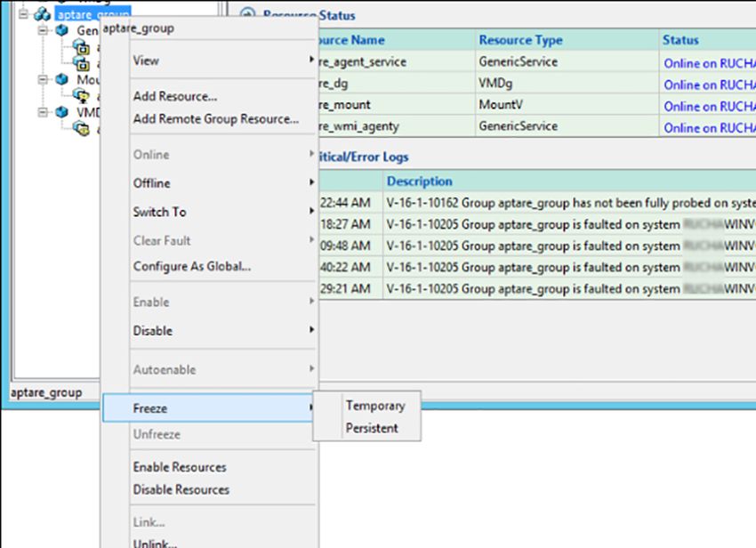Select first resource icon under GenericService node
The height and width of the screenshot is (548, 756).
pyautogui.click(x=82, y=47)
